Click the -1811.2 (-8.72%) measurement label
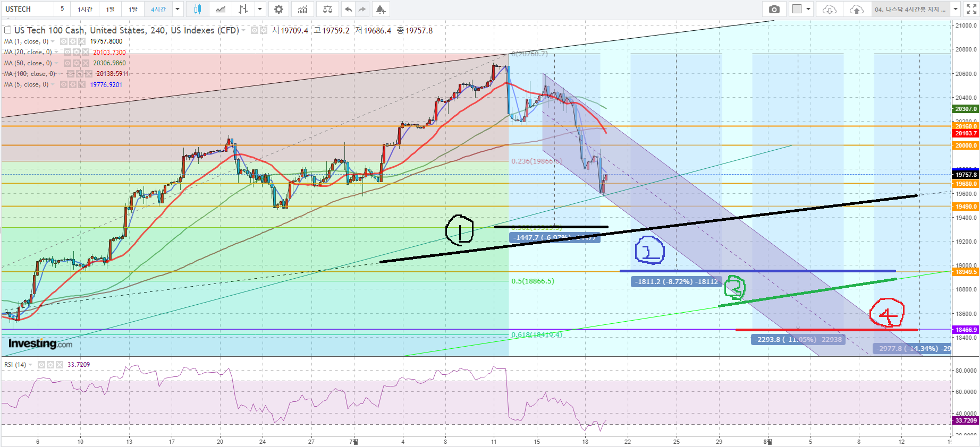This screenshot has height=447, width=980. pos(677,281)
